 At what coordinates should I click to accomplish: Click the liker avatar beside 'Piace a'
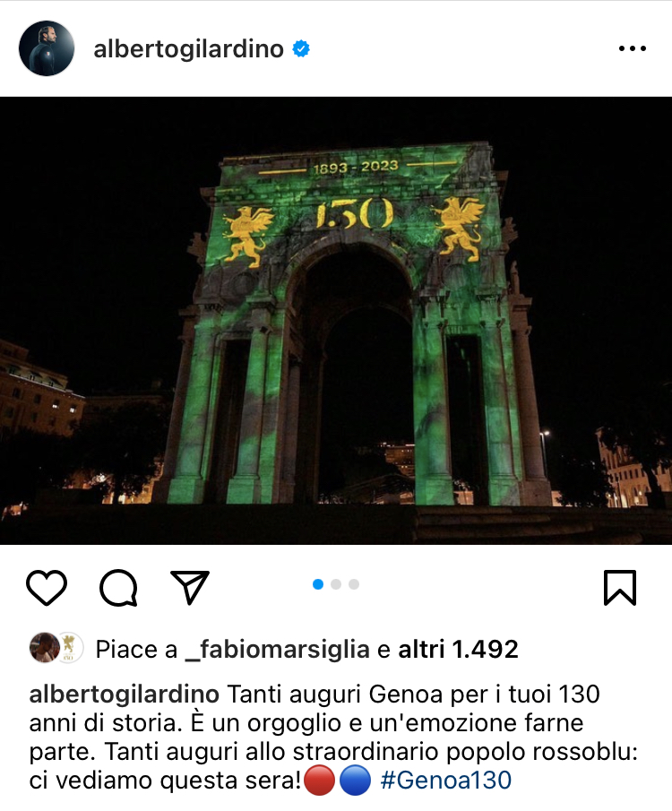(44, 648)
